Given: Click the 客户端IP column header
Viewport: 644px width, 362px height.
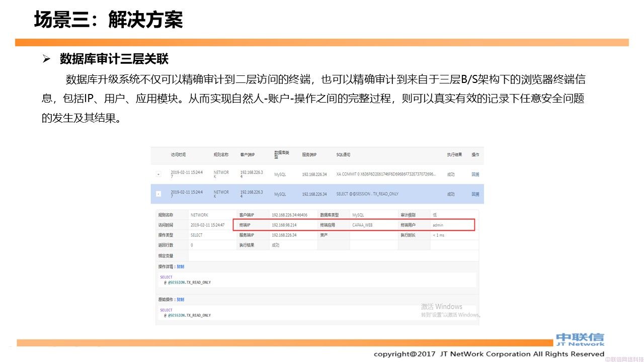Looking at the screenshot, I should 247,155.
